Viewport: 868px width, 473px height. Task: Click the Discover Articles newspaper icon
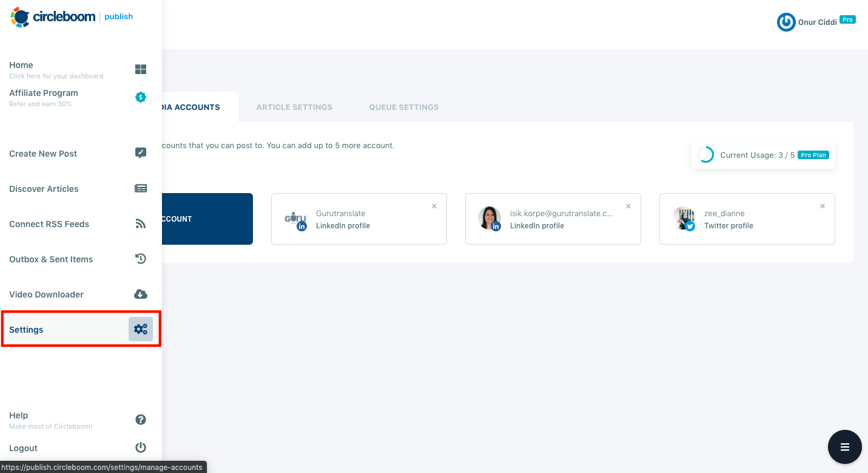[141, 188]
